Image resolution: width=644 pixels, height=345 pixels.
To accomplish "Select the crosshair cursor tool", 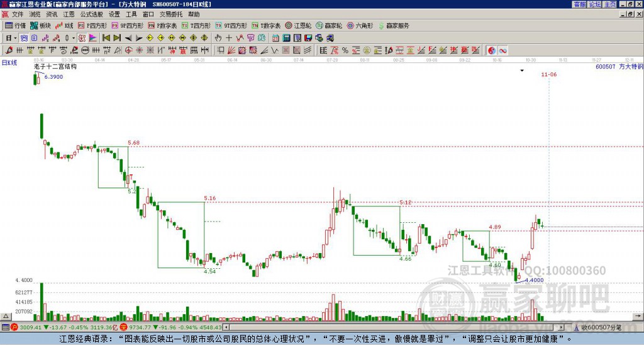I will 229,38.
